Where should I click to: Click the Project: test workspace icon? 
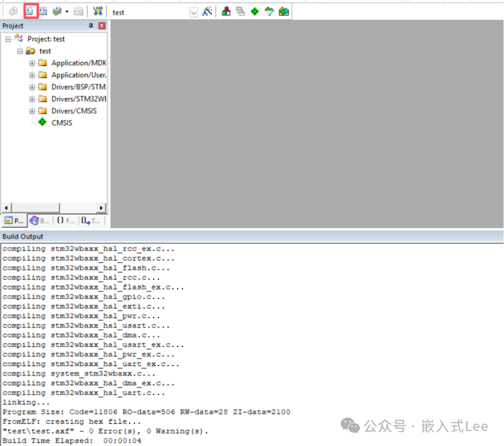tap(19, 38)
